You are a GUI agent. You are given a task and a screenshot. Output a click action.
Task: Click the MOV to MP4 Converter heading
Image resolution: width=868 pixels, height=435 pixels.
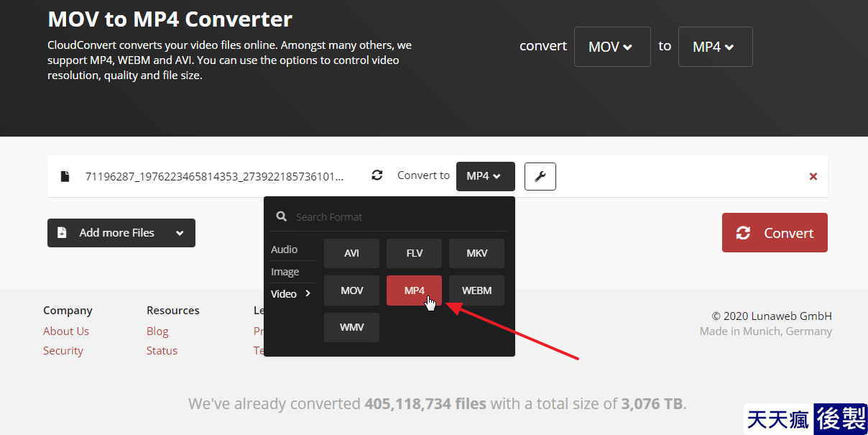click(x=170, y=19)
